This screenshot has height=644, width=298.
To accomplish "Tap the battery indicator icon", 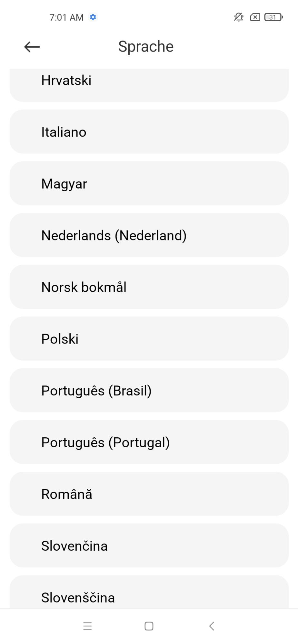I will point(273,17).
